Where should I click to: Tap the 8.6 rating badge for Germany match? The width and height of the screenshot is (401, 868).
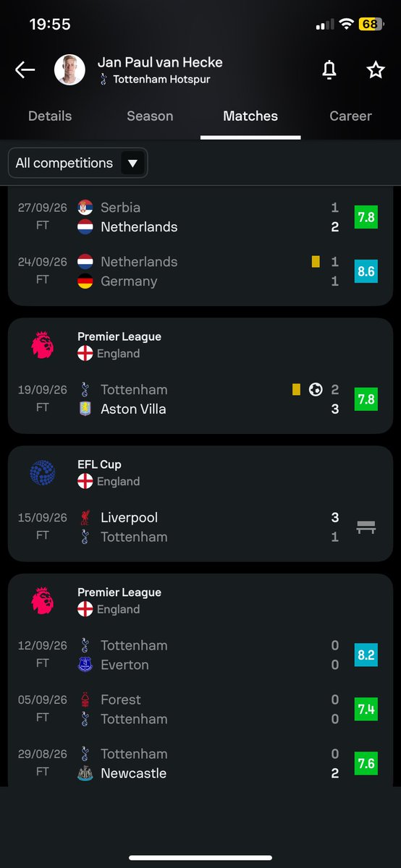tap(366, 271)
